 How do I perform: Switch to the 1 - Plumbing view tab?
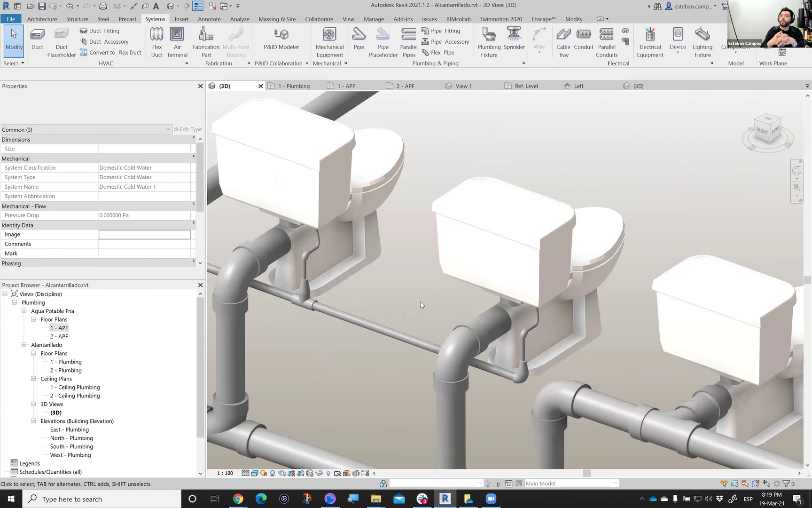pyautogui.click(x=294, y=86)
